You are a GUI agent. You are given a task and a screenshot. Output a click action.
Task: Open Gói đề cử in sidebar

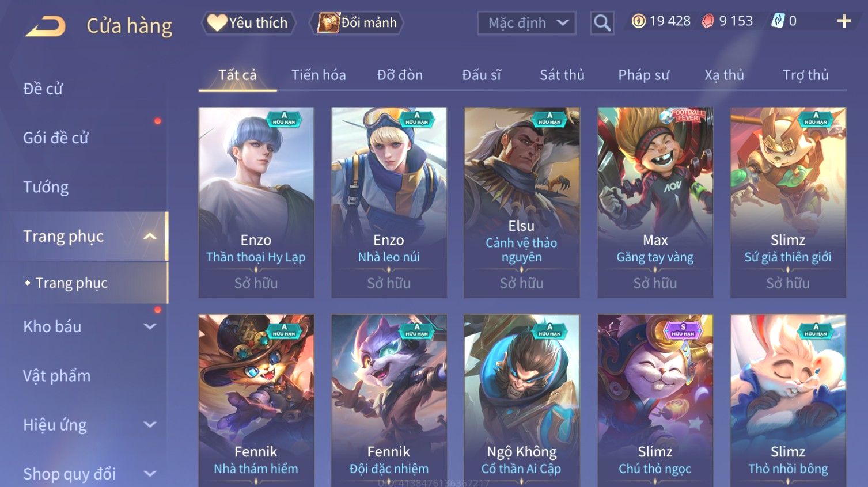point(56,138)
